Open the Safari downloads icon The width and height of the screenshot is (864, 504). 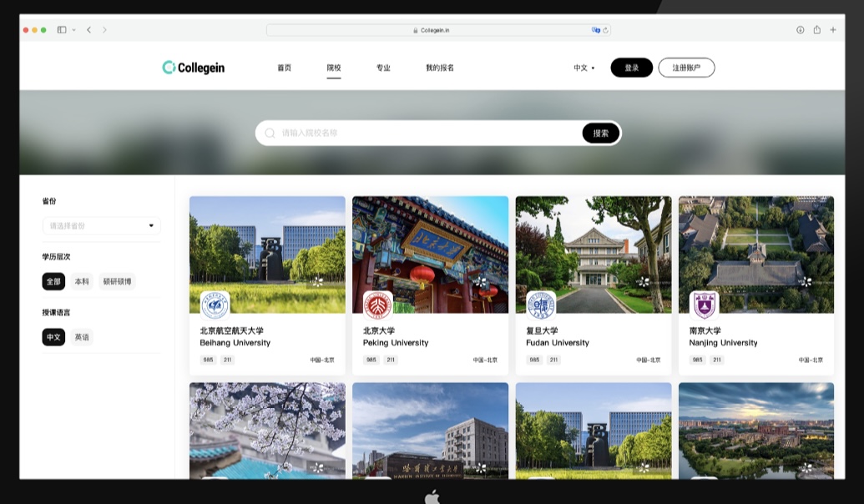800,30
